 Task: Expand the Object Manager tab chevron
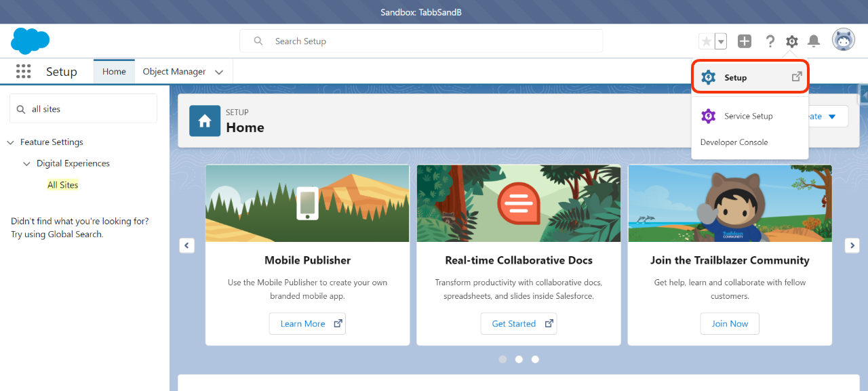click(x=219, y=72)
